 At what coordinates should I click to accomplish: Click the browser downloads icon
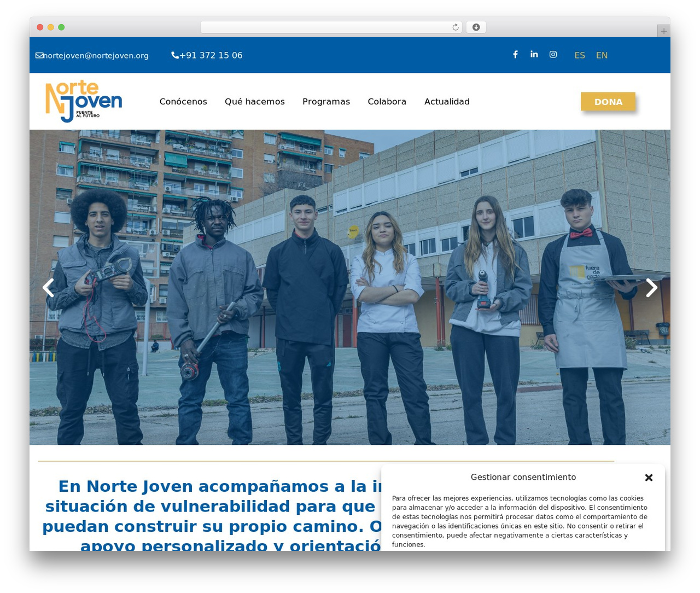click(476, 27)
